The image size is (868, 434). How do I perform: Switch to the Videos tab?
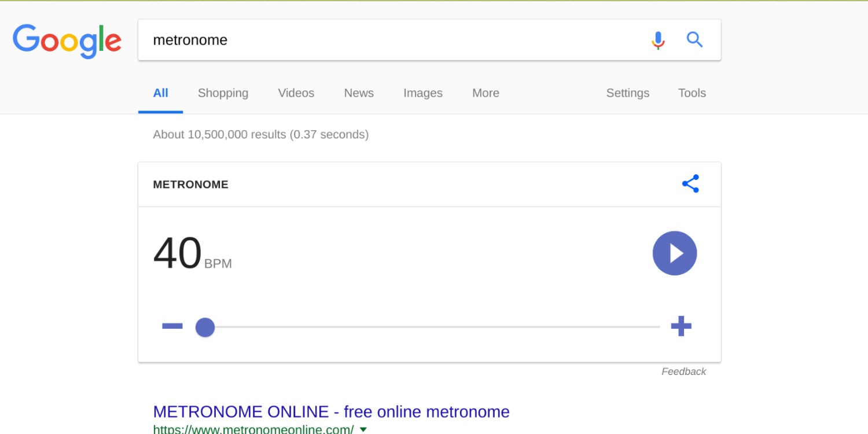[x=296, y=93]
